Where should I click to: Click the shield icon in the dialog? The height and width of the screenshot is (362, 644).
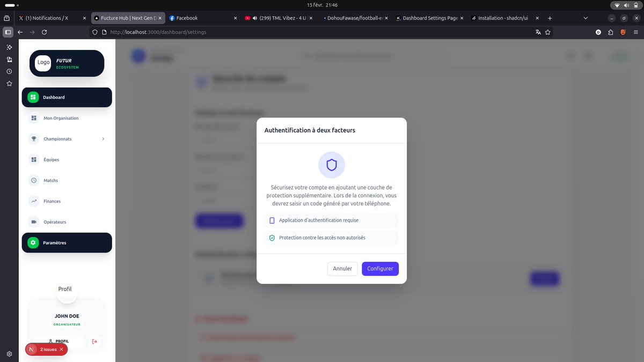332,165
